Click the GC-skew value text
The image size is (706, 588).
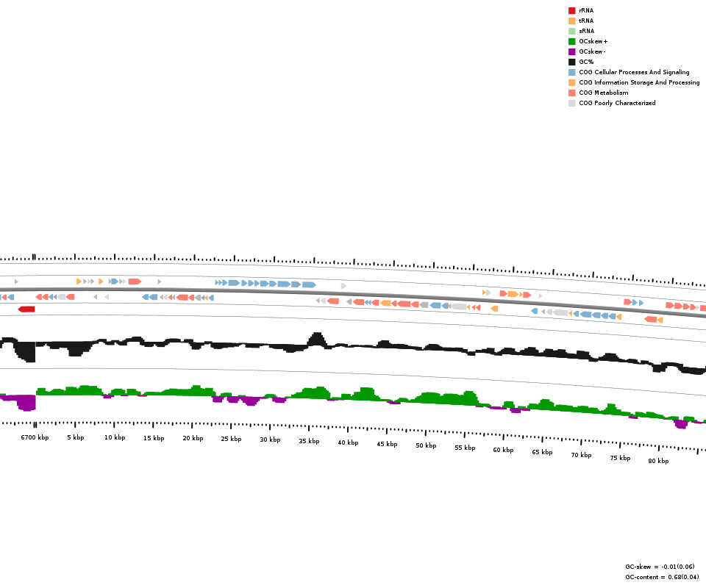point(660,567)
